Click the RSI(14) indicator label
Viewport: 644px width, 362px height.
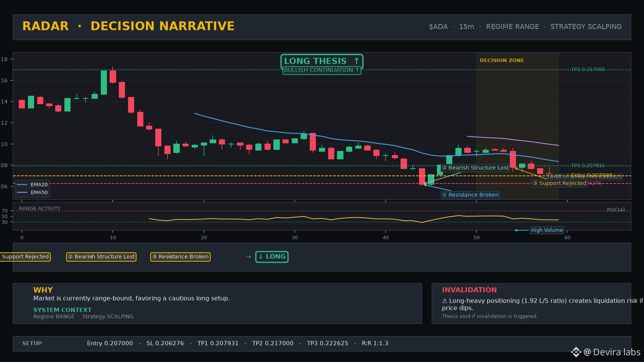pos(616,210)
